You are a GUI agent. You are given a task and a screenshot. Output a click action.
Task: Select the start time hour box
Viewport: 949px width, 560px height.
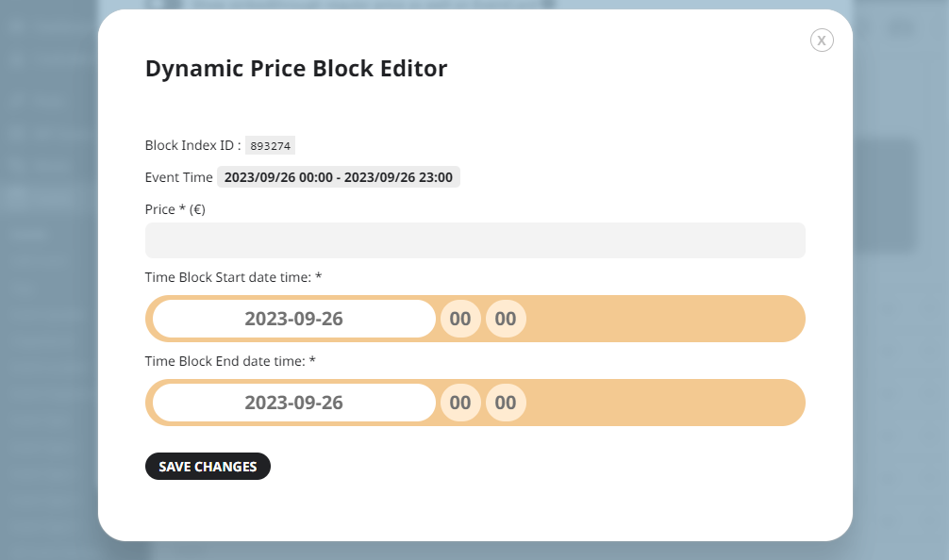(x=460, y=319)
